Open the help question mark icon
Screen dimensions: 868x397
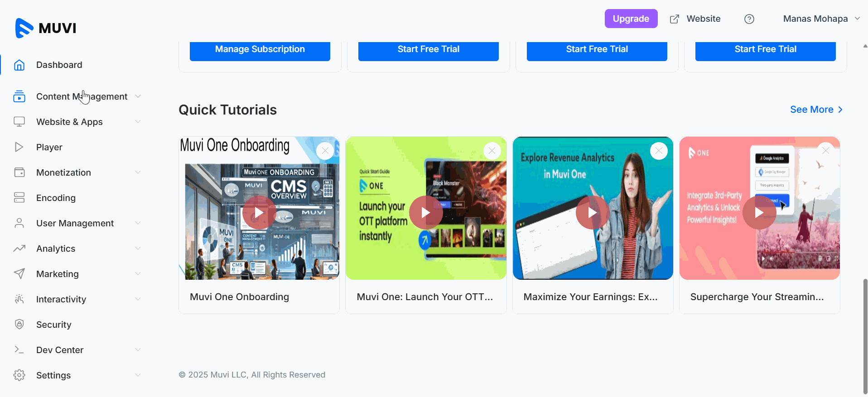pos(749,19)
